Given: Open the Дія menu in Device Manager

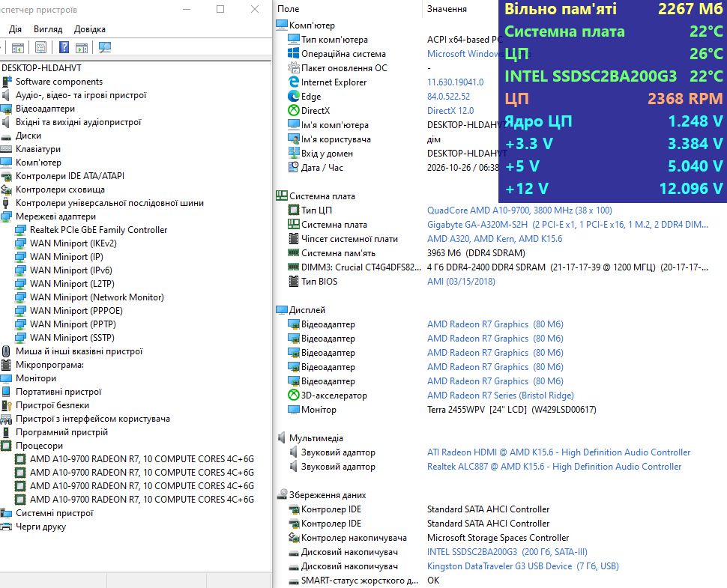Looking at the screenshot, I should [15, 29].
